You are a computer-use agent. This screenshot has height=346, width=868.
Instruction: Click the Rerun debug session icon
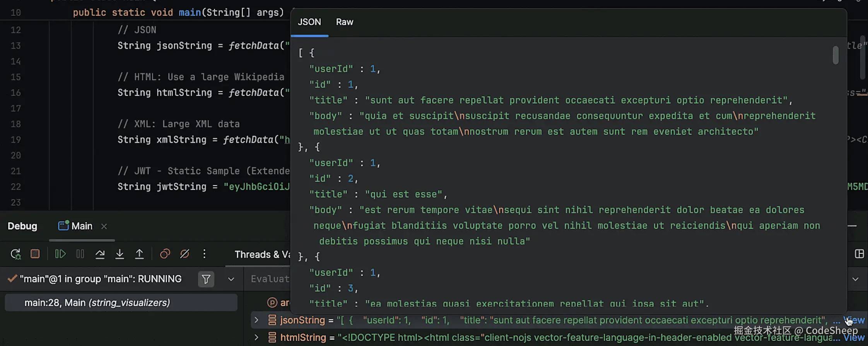[15, 254]
